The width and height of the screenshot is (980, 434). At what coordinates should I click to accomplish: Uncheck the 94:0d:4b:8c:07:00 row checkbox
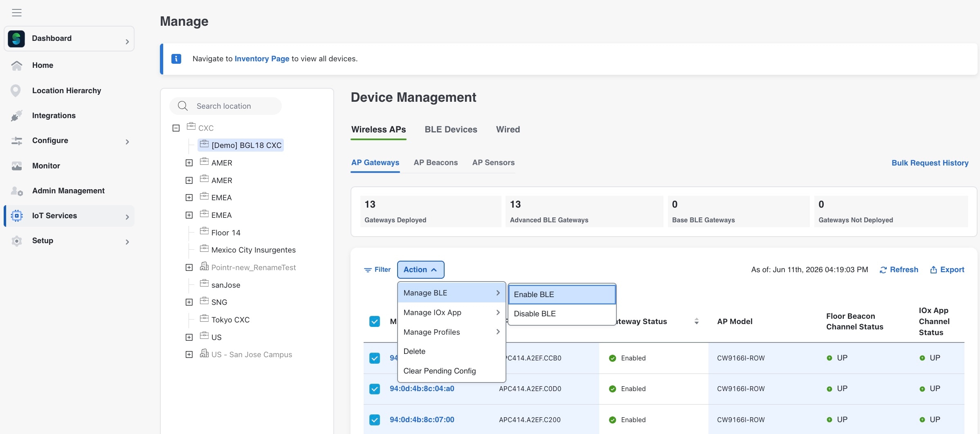click(375, 420)
